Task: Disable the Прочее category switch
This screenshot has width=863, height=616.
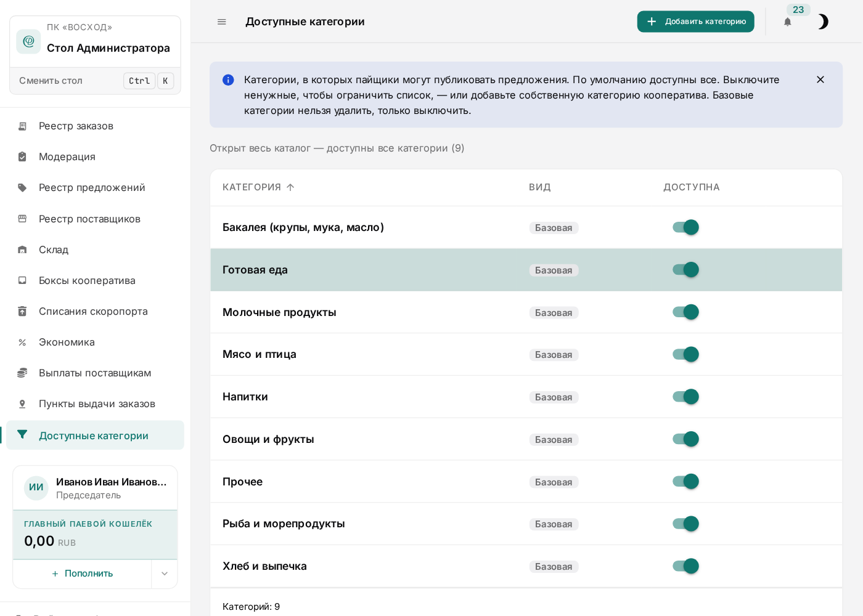Action: point(685,482)
